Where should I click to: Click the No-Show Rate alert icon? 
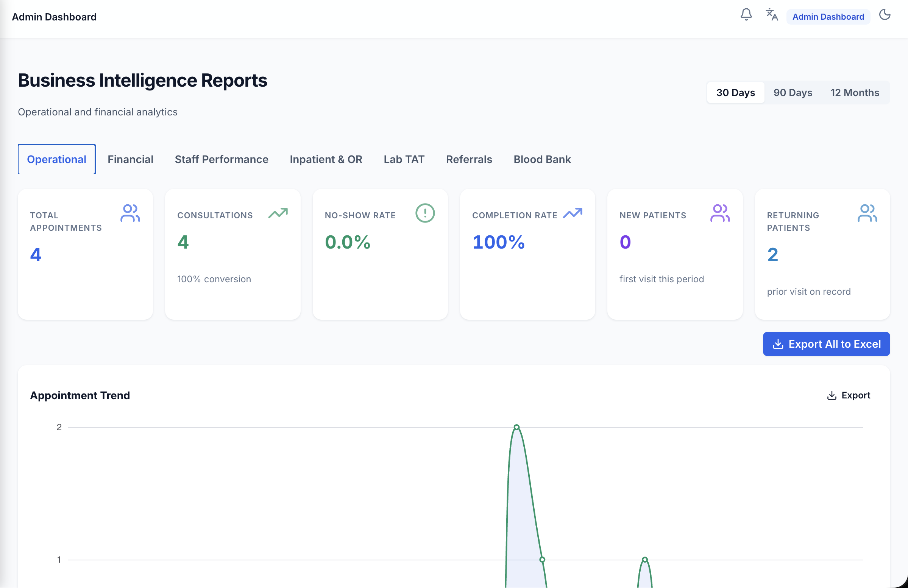click(425, 213)
